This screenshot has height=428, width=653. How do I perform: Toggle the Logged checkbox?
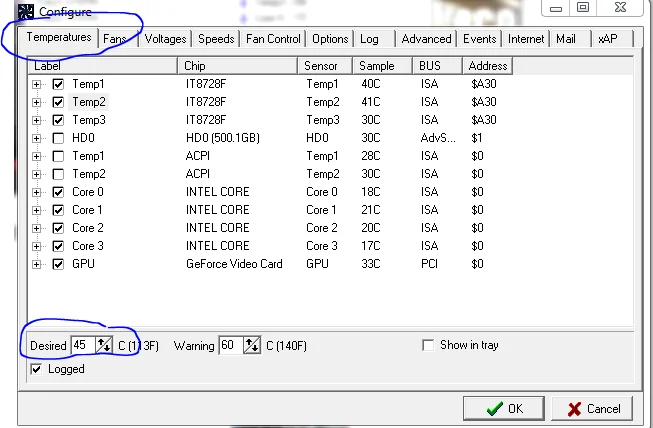[36, 369]
